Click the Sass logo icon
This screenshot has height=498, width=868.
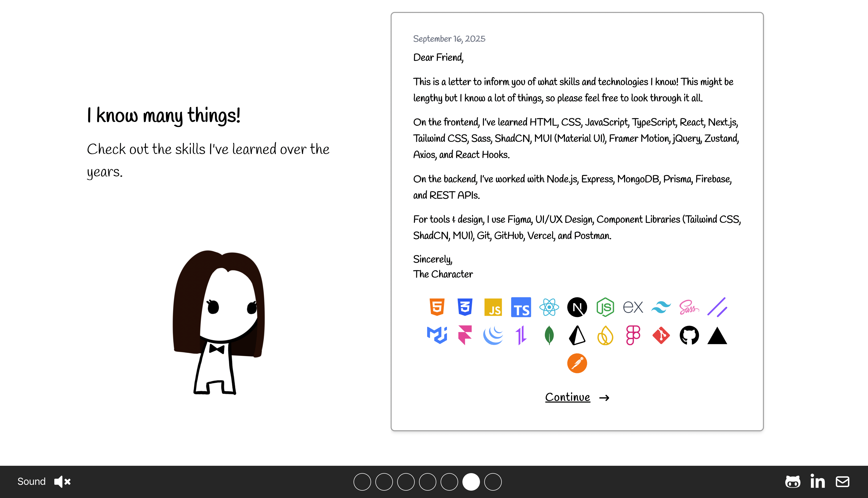pos(689,307)
